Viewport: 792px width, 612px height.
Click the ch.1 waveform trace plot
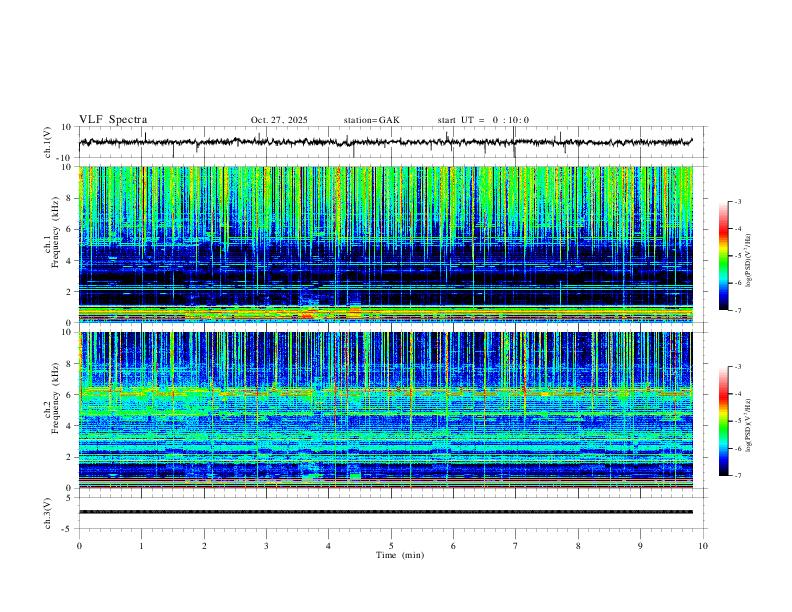click(385, 142)
